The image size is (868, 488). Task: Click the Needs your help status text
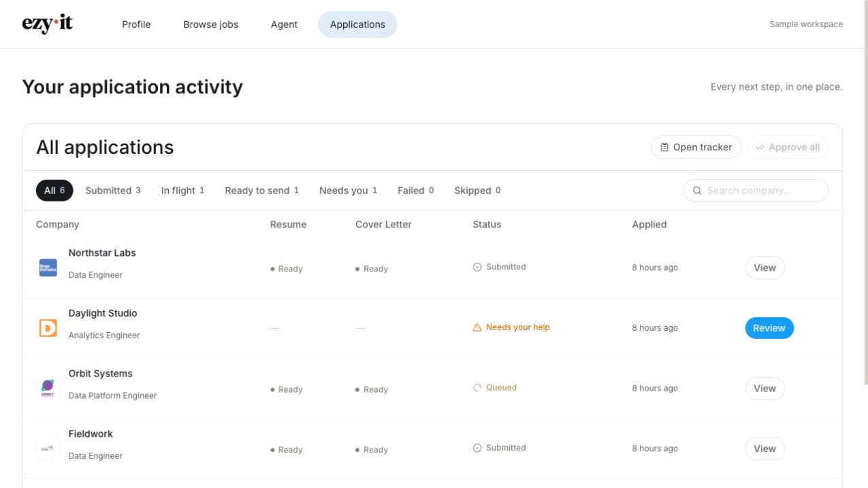[518, 327]
